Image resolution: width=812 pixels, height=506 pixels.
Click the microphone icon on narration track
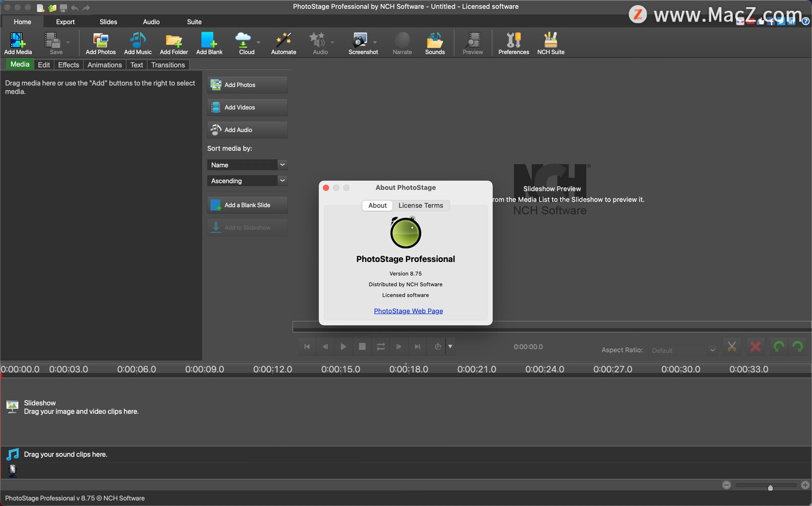(x=13, y=471)
